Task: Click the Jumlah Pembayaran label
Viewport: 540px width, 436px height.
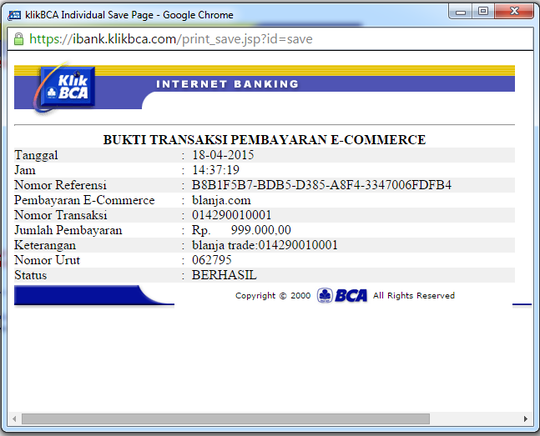Action: pyautogui.click(x=68, y=230)
